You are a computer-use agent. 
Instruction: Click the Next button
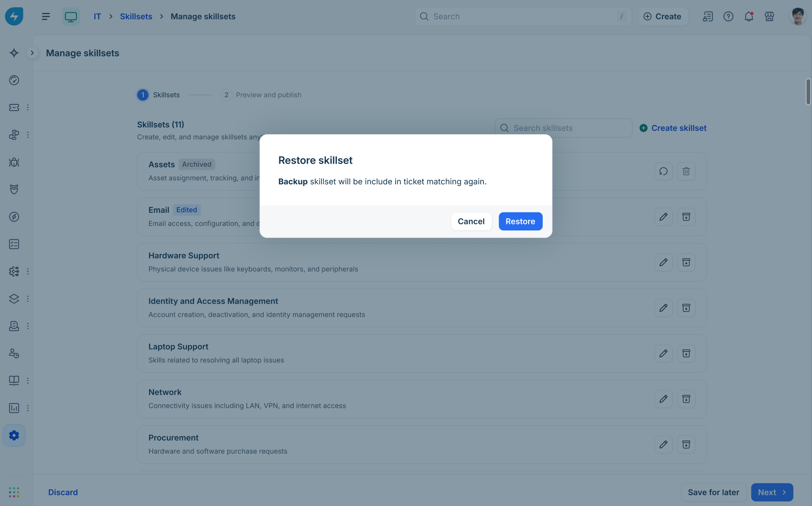[772, 492]
